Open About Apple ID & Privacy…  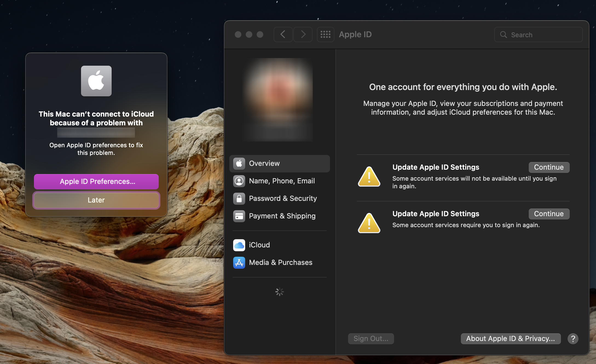(510, 339)
